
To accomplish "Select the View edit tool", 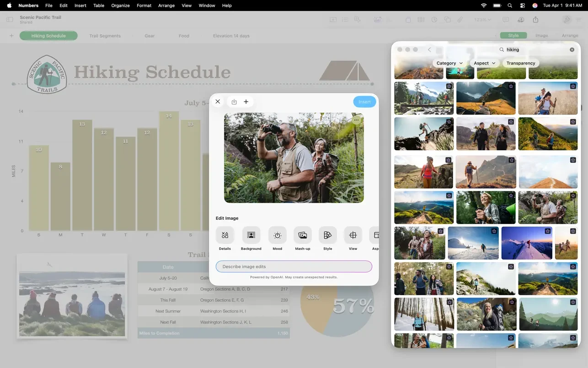I will 353,235.
